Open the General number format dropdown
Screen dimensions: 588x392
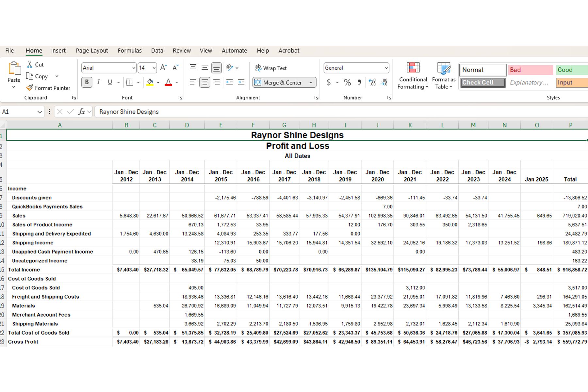386,68
